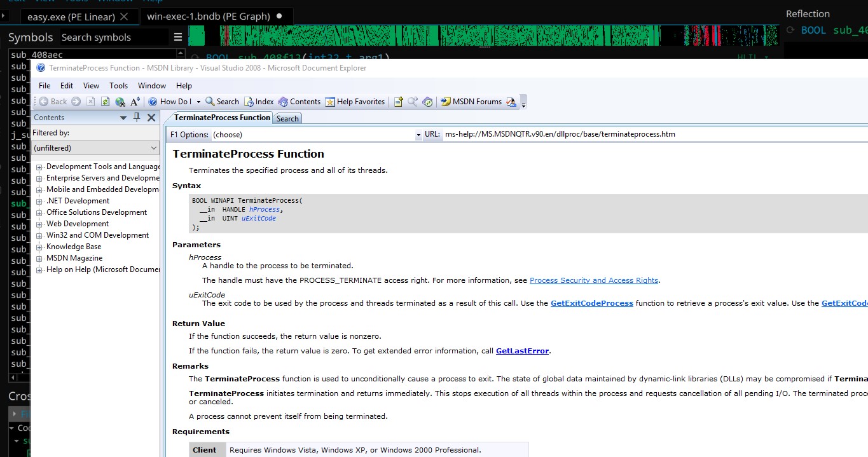The image size is (868, 457).
Task: Click the Home globe icon
Action: 120,102
